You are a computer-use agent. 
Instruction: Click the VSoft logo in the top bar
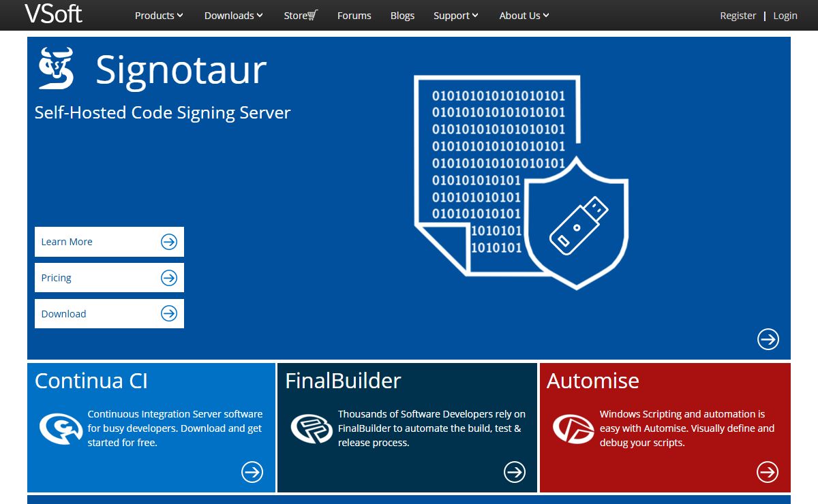pos(53,14)
